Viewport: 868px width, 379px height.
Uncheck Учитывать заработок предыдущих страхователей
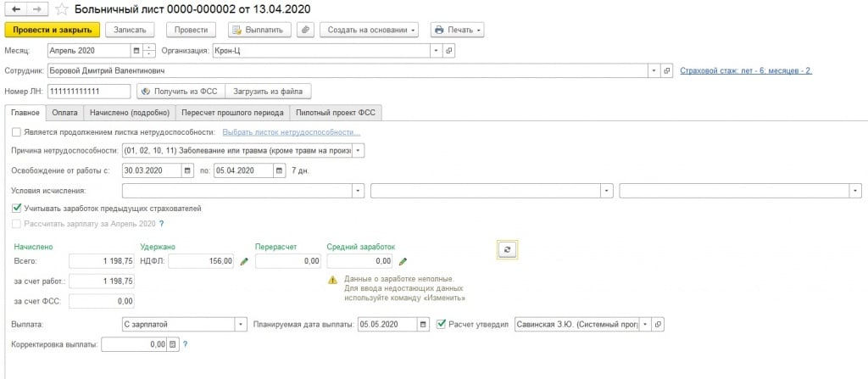16,209
